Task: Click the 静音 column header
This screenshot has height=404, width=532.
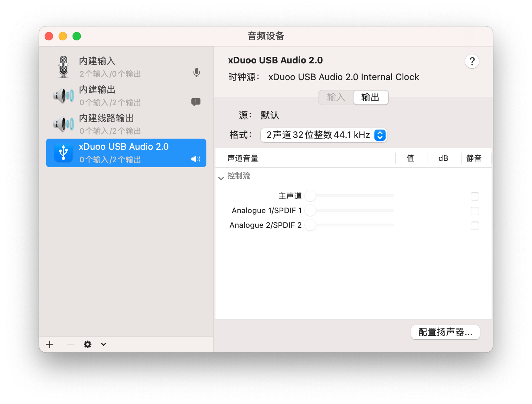Action: point(474,158)
